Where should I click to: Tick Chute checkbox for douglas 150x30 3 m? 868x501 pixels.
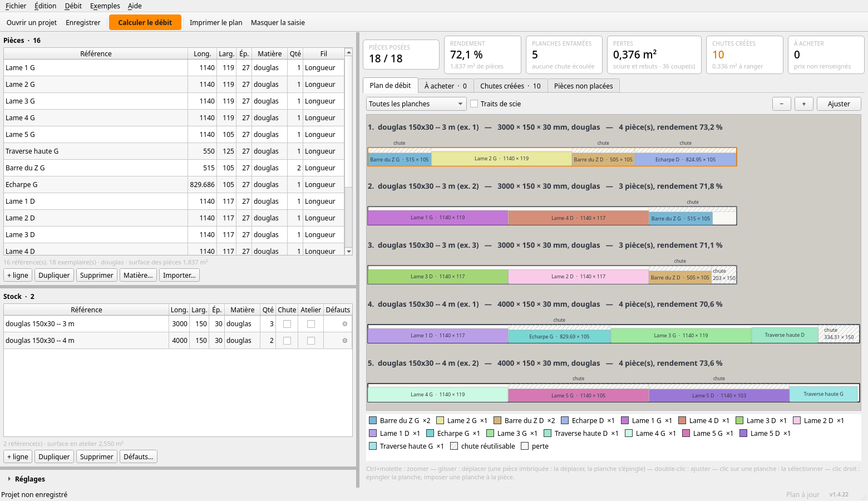coord(287,324)
